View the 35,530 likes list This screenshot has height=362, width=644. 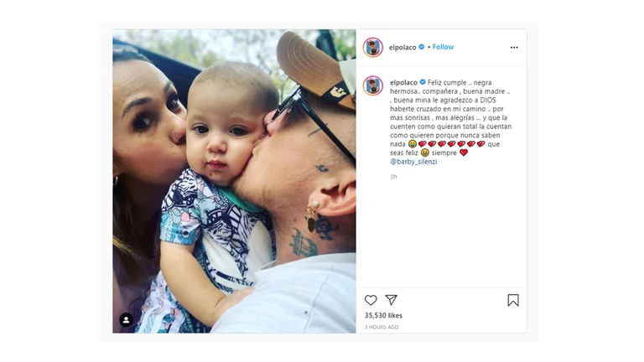point(383,315)
